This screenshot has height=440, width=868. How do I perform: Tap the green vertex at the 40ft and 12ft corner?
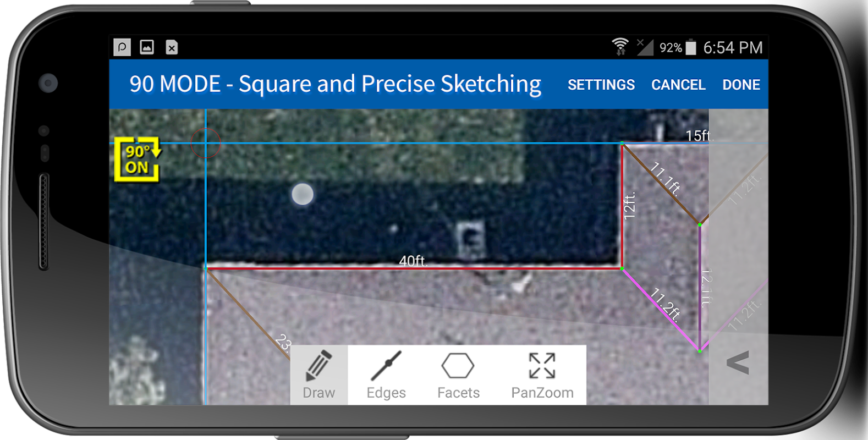click(x=622, y=268)
